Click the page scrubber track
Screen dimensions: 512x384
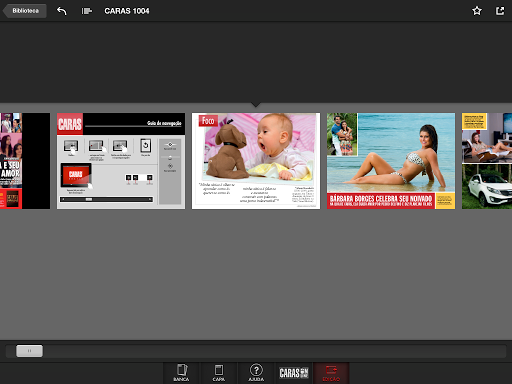point(256,351)
